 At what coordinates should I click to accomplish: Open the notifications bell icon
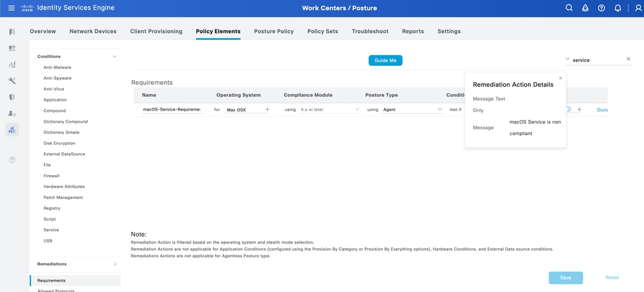(x=618, y=8)
